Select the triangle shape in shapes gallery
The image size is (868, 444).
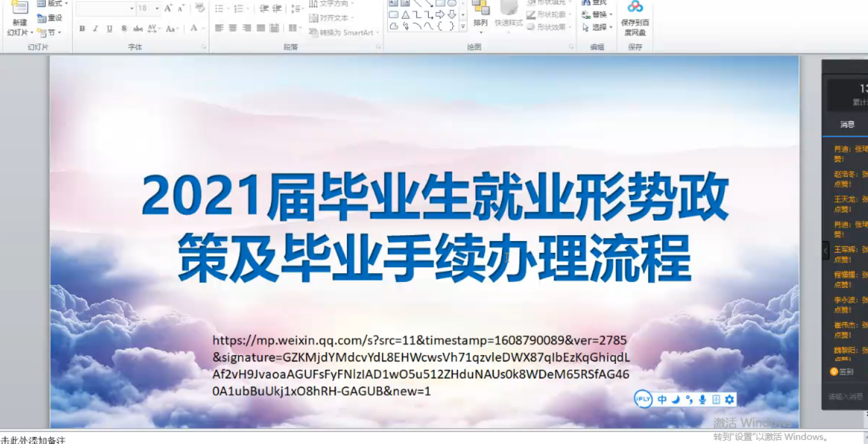tap(405, 15)
